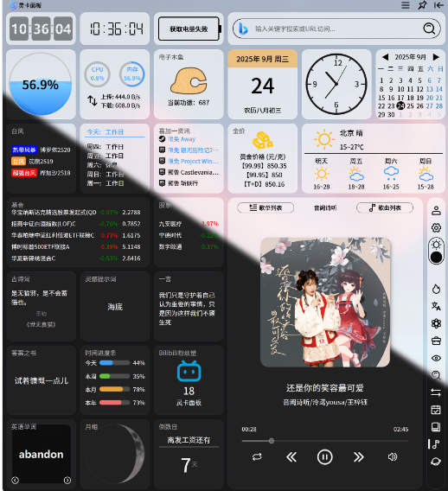Click the 招商中证白酒指数(LOF)C fund row
448x491 pixels.
76,224
